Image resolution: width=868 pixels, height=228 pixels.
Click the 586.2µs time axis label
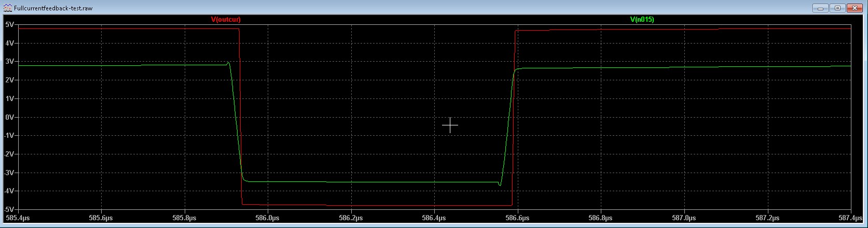tap(351, 218)
